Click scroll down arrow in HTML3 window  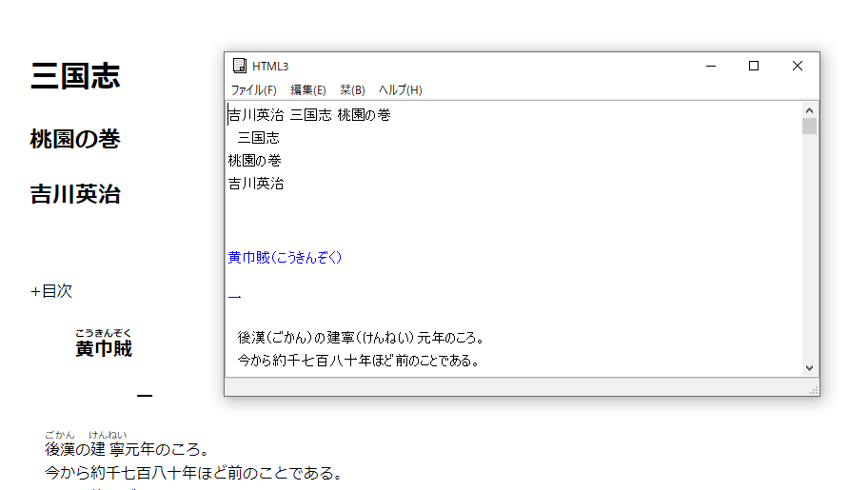coord(809,368)
